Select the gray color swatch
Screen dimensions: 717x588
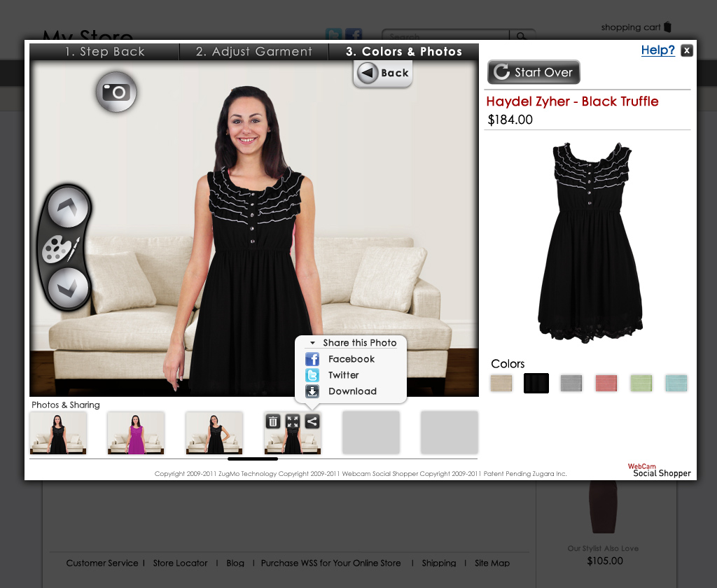tap(571, 383)
